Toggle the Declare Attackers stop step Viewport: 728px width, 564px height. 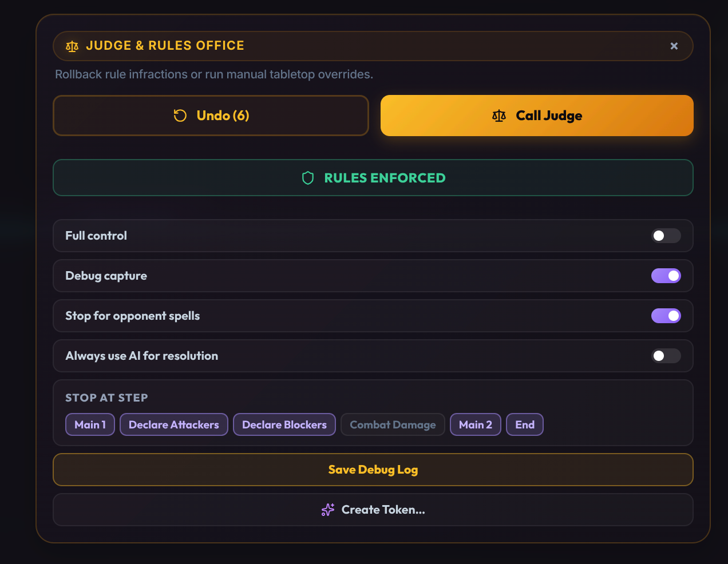tap(174, 424)
